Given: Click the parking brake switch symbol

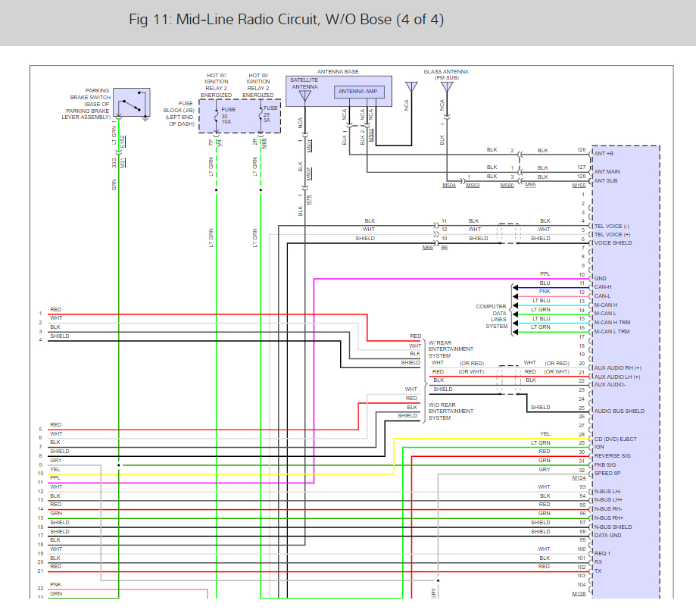Looking at the screenshot, I should (x=132, y=103).
